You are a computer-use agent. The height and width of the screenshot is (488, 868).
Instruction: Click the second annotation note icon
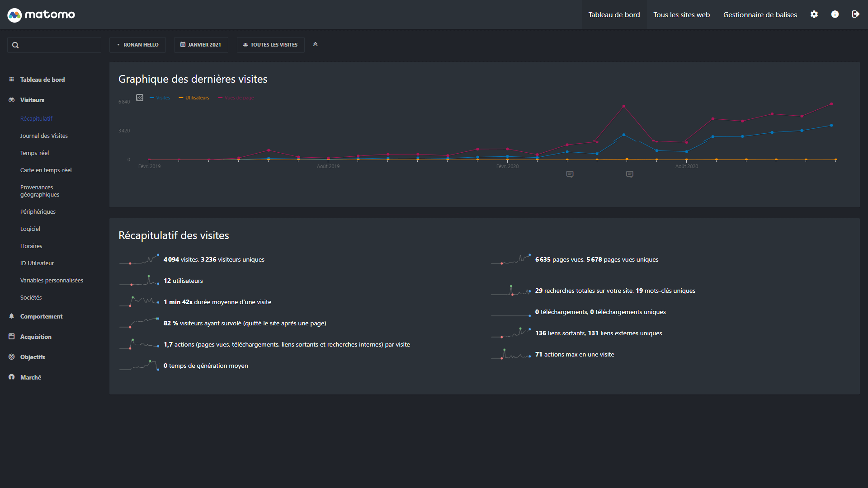629,174
